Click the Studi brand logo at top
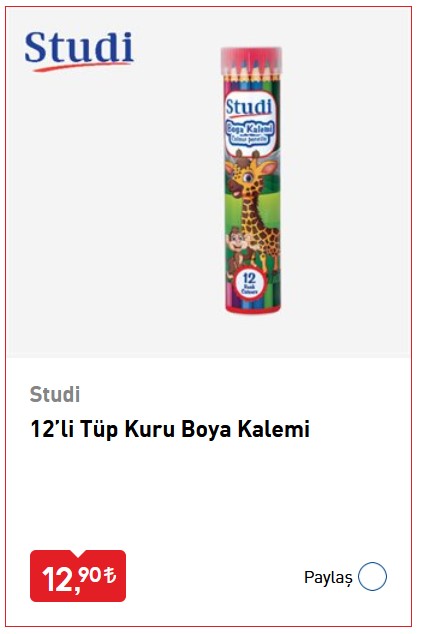The width and height of the screenshot is (422, 634). [79, 51]
